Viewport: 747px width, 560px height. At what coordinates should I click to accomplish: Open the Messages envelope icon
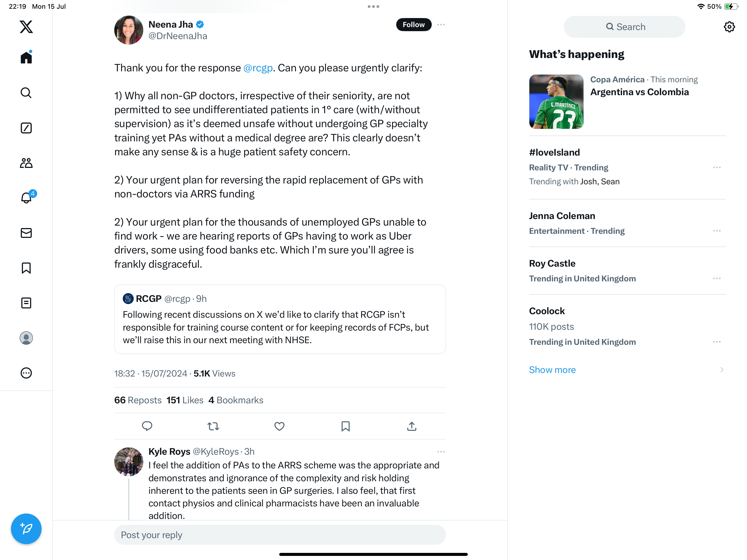coord(26,233)
